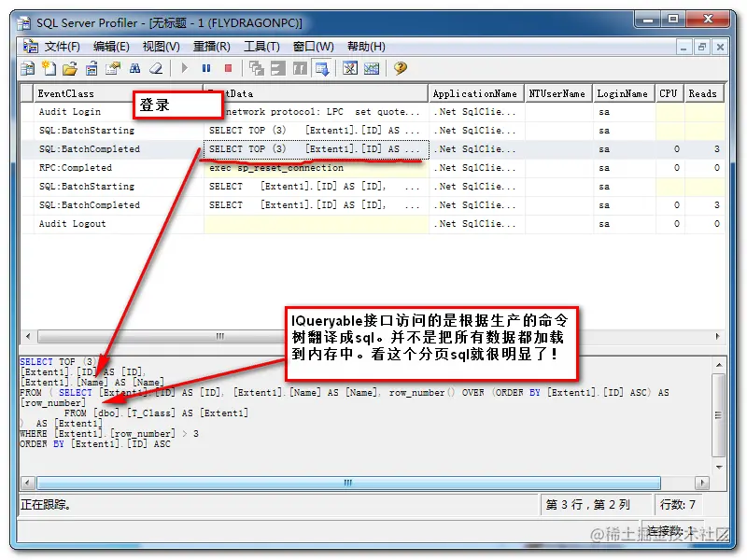This screenshot has height=560, width=747.
Task: Select the second SQL:BatchCompleted row
Action: (x=373, y=205)
